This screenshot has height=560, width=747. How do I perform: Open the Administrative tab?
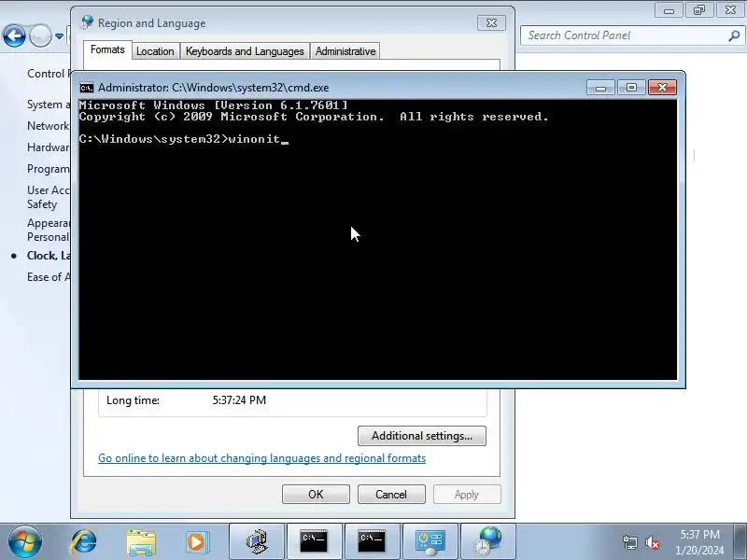pos(345,51)
